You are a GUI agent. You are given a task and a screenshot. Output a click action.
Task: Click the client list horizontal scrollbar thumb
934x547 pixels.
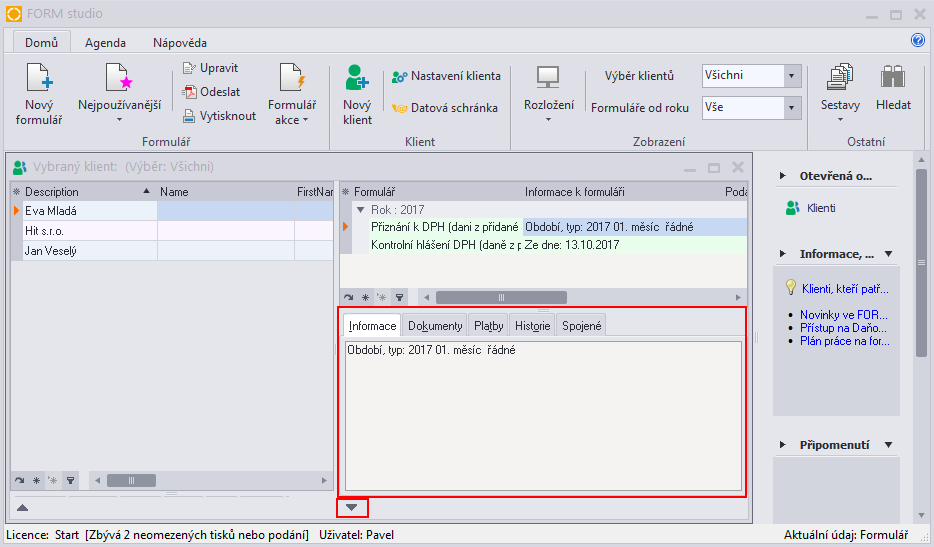point(131,480)
